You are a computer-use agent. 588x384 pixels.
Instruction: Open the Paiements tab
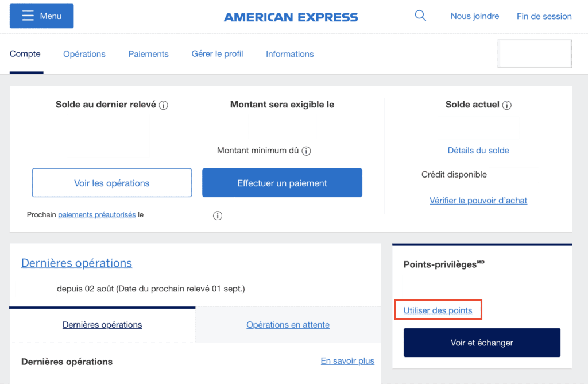149,54
